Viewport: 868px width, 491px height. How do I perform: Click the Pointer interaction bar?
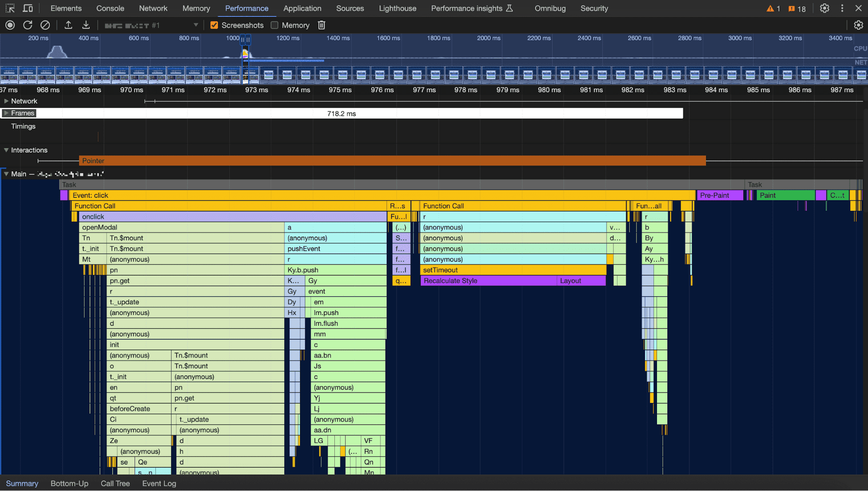[x=392, y=161]
